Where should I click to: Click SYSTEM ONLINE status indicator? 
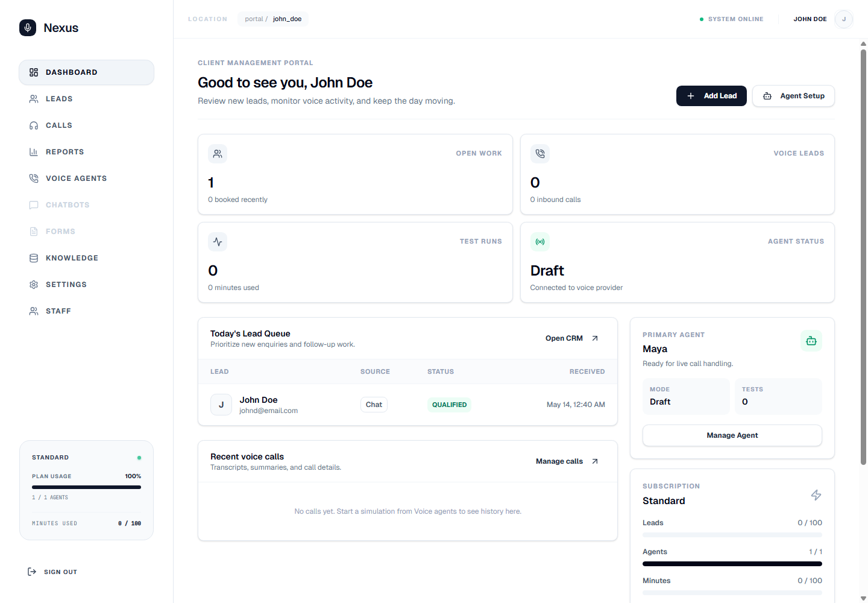click(731, 19)
